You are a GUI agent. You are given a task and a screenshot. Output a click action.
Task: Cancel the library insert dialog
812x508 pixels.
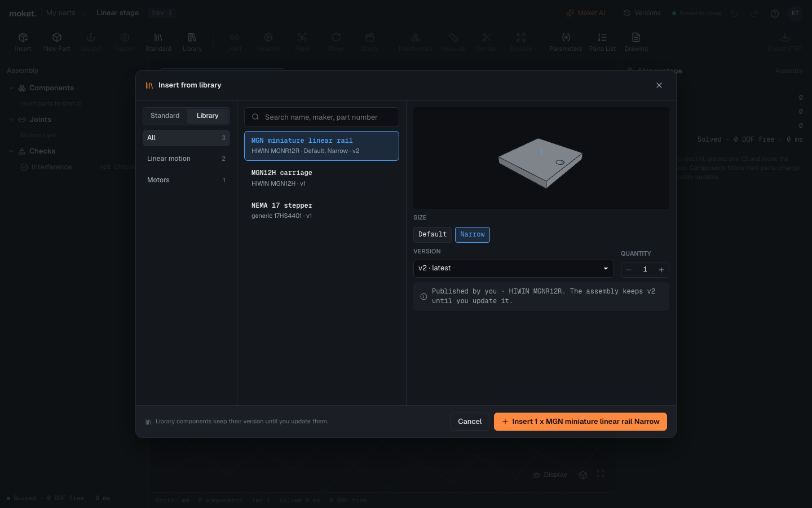[x=470, y=422]
